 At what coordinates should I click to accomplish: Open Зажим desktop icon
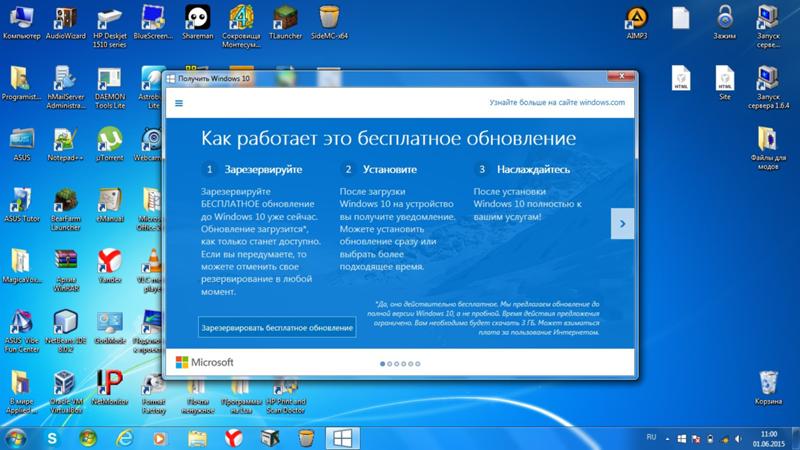coord(724,23)
